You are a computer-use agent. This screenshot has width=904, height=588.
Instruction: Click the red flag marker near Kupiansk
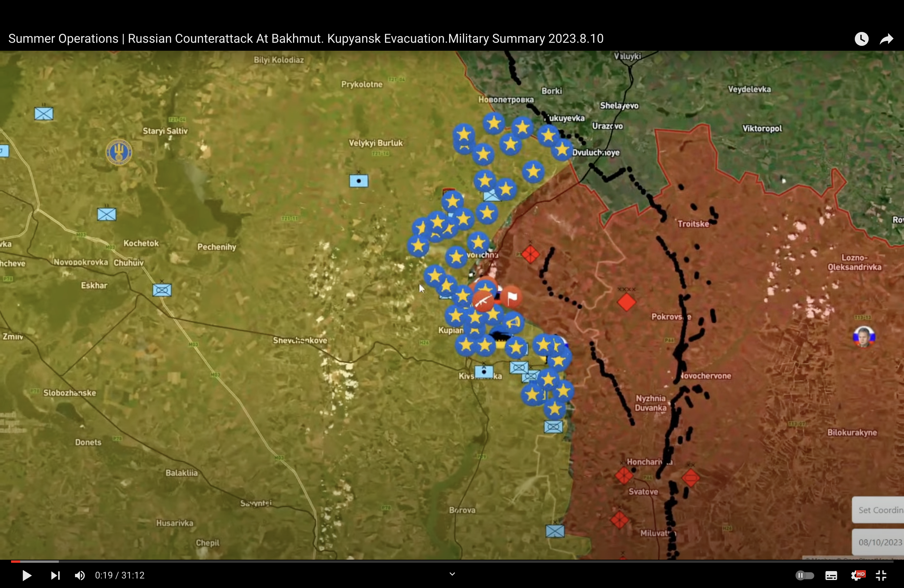512,297
